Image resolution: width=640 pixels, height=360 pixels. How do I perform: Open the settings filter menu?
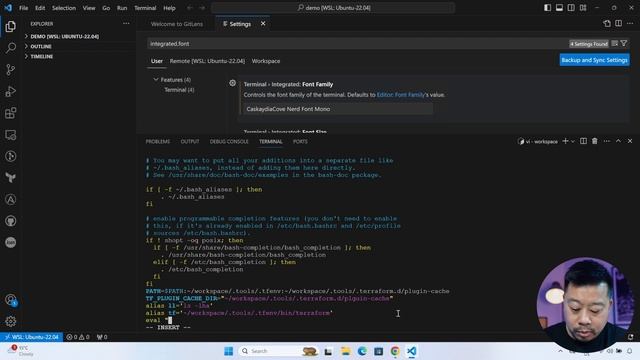624,43
